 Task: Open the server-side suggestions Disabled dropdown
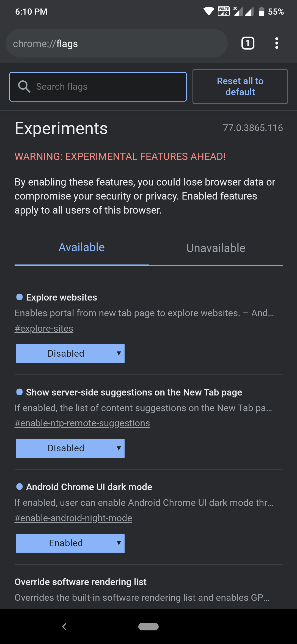(70, 448)
